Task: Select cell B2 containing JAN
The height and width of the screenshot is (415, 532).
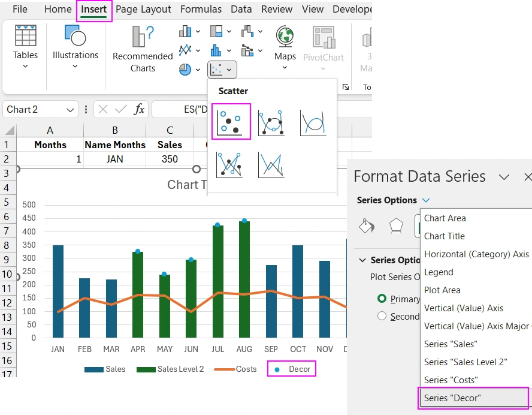Action: coord(114,160)
